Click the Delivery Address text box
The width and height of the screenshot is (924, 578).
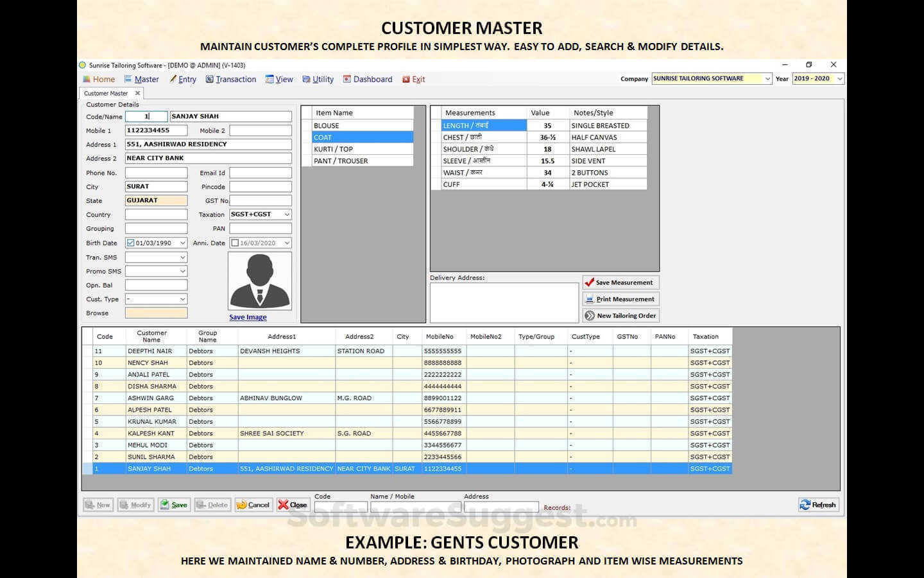pos(504,302)
